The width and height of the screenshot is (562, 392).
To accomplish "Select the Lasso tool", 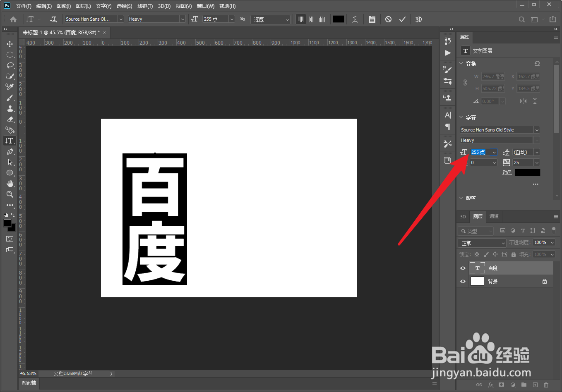I will pyautogui.click(x=10, y=65).
